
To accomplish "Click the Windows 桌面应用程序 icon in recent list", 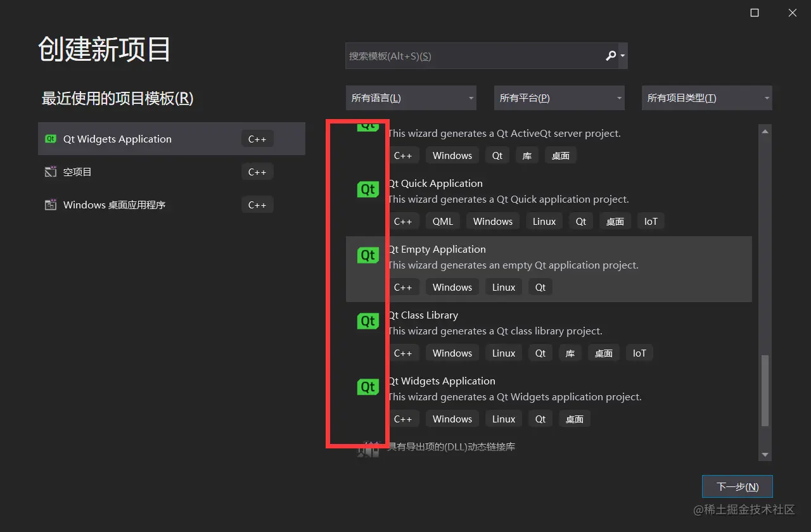I will (x=51, y=205).
